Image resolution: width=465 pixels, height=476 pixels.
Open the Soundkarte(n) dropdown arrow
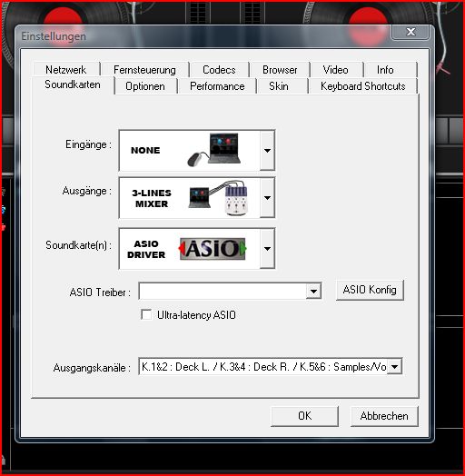[x=267, y=248]
